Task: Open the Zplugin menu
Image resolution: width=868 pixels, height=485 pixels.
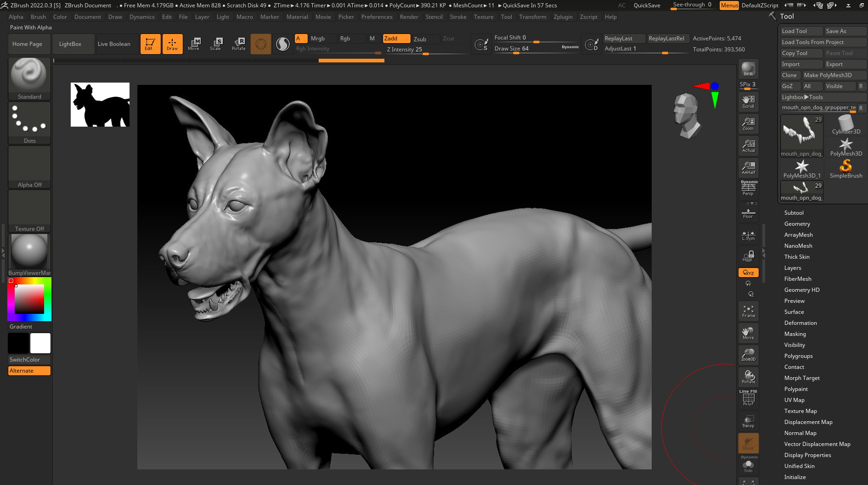Action: click(563, 17)
